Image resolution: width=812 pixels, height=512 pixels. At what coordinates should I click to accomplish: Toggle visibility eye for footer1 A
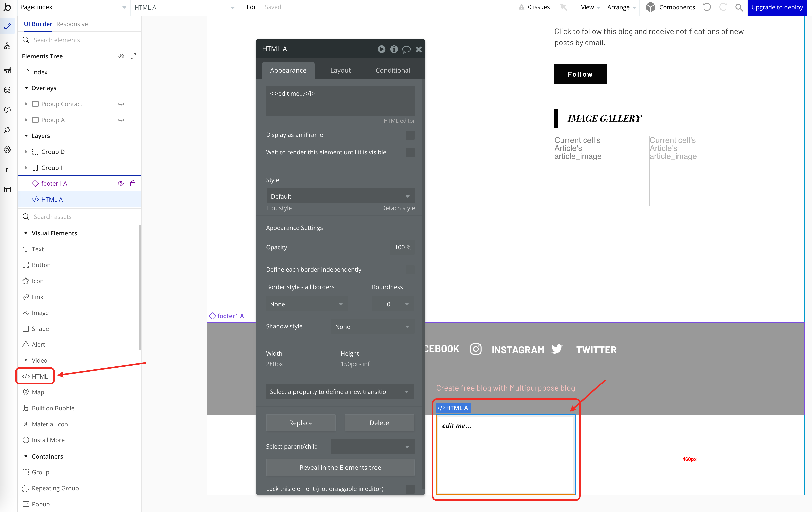coord(121,183)
